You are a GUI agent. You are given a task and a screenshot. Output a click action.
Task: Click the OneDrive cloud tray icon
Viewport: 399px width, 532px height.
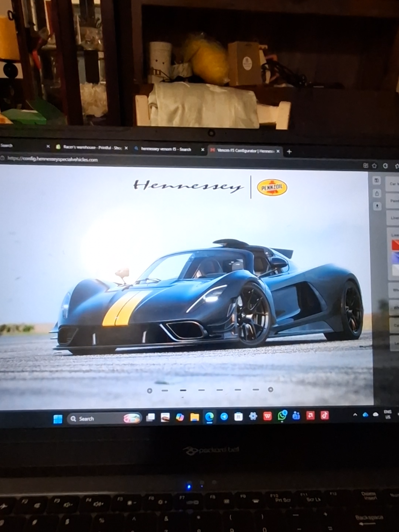365,415
